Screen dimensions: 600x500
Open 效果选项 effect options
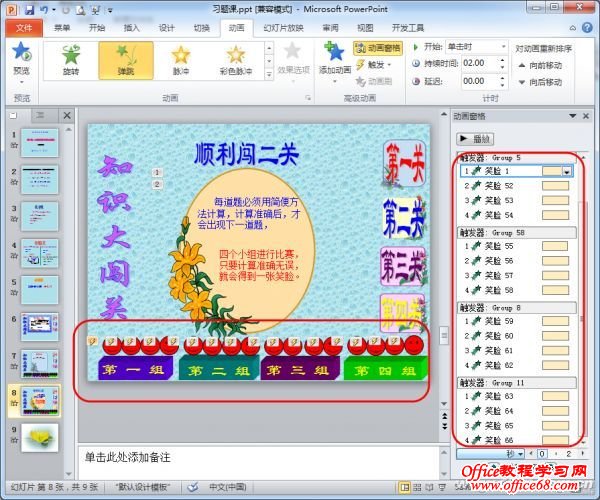pyautogui.click(x=293, y=60)
